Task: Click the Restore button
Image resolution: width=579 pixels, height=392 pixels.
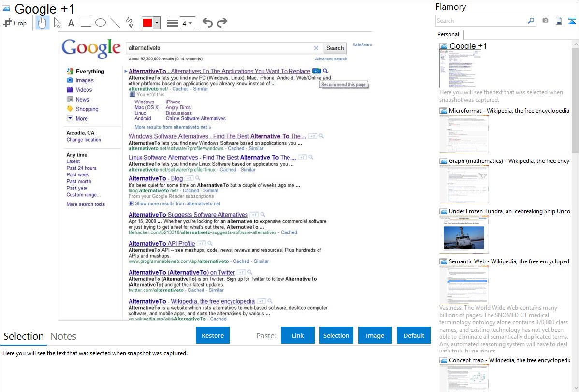Action: click(x=213, y=335)
